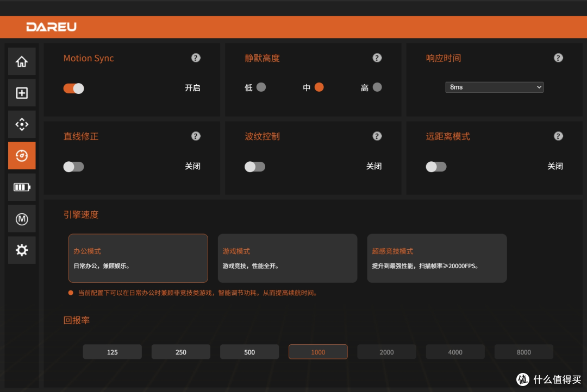Screen dimensions: 587x392
Task: Select 低 lift-off height radio
Action: pos(261,87)
